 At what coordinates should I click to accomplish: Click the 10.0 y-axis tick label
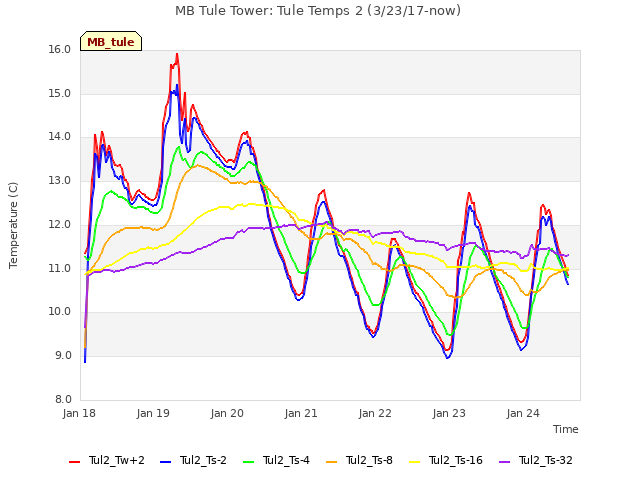[x=60, y=311]
